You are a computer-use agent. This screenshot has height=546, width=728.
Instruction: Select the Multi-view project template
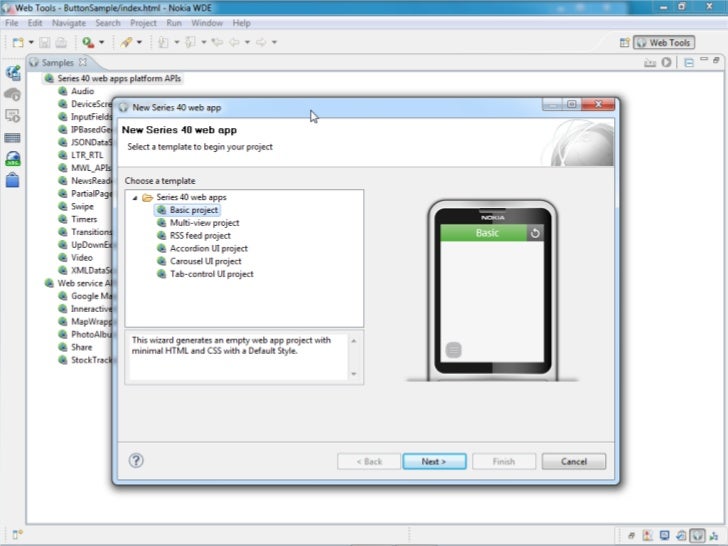[204, 223]
